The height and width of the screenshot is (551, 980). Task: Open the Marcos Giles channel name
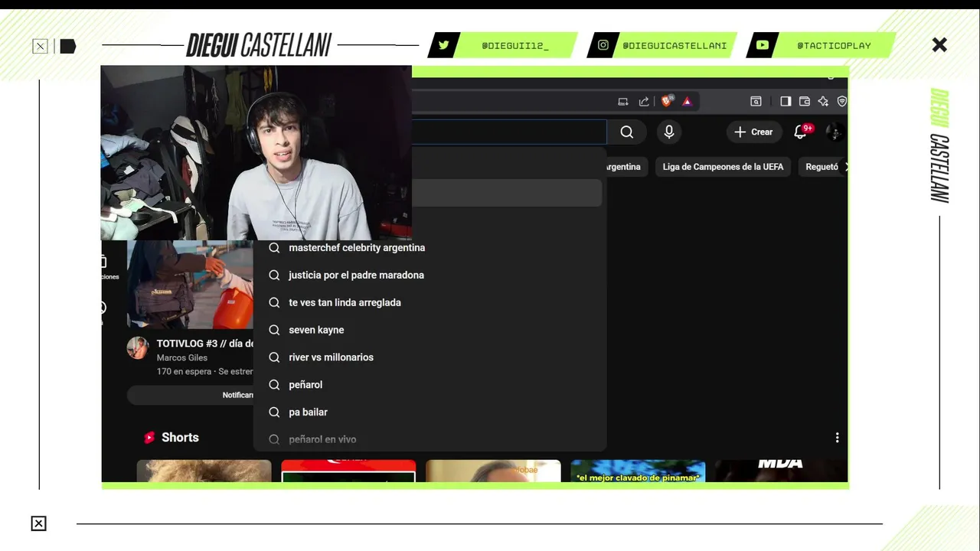(x=182, y=357)
